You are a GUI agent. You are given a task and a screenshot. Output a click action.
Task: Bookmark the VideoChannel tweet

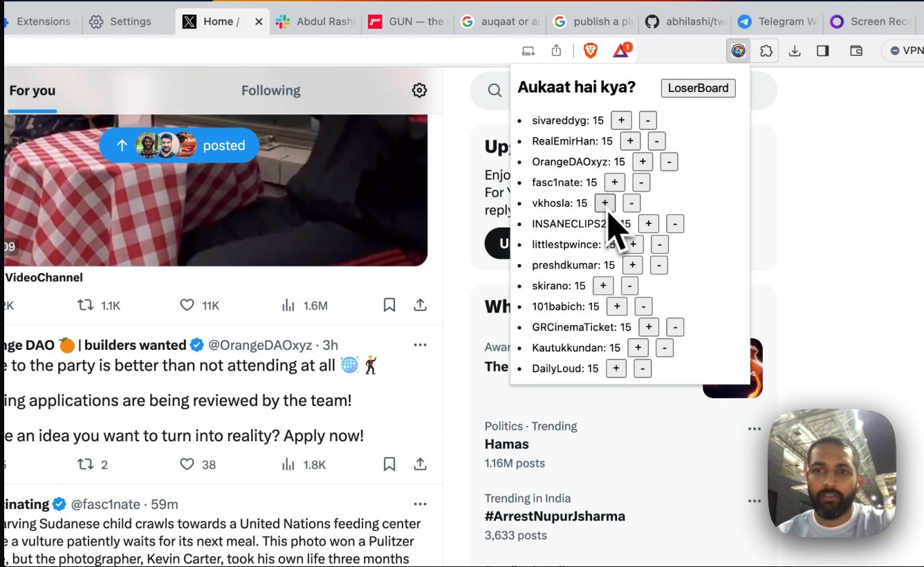[x=389, y=305]
